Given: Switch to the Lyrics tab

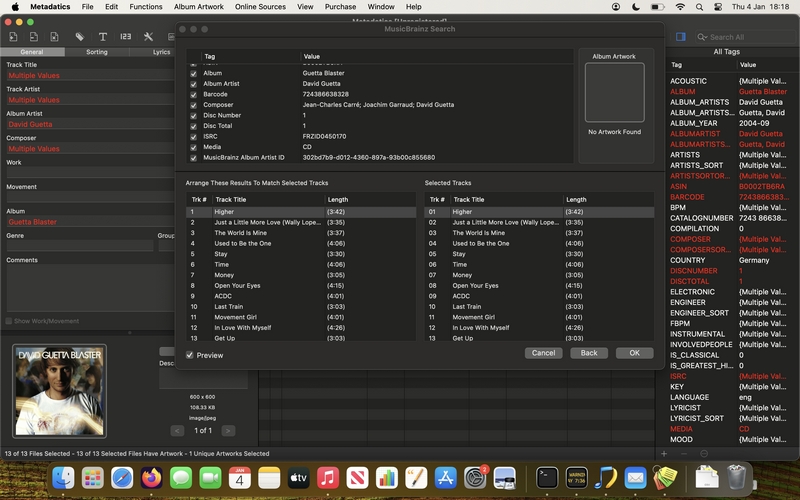Looking at the screenshot, I should (x=161, y=52).
